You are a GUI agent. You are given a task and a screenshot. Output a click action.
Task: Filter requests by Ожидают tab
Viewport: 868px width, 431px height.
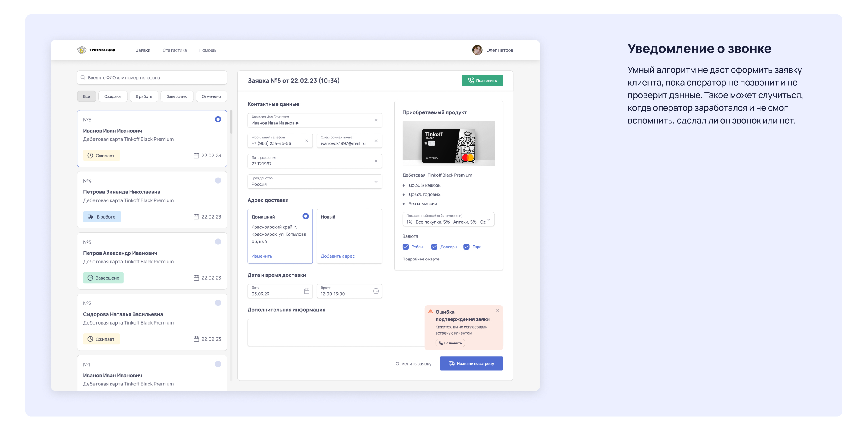click(x=113, y=96)
